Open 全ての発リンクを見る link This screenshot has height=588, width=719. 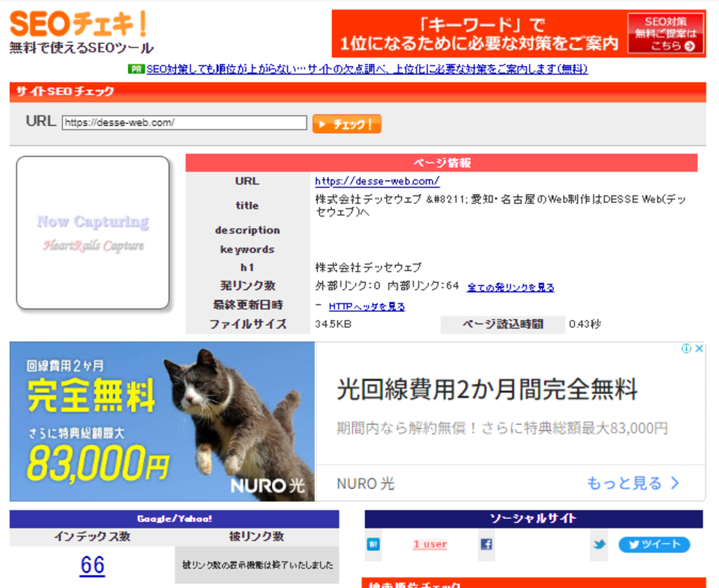[x=510, y=288]
